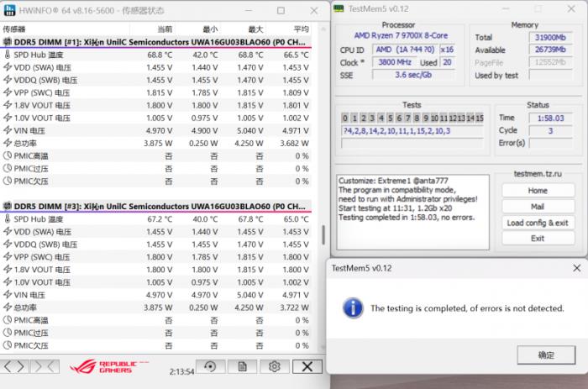Select second PMIC欠压 row

point(155,345)
